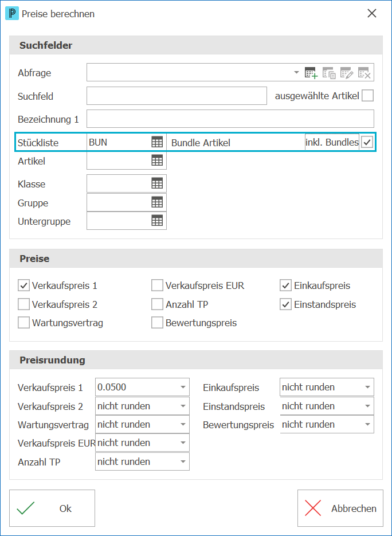The image size is (392, 536).
Task: Check the Verkaufspreis EUR checkbox
Action: tap(157, 285)
